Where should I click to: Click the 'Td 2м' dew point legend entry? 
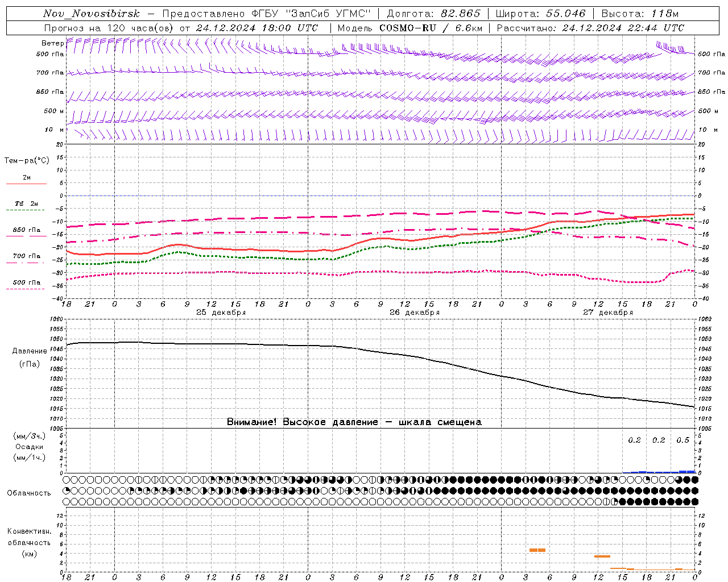pyautogui.click(x=27, y=203)
